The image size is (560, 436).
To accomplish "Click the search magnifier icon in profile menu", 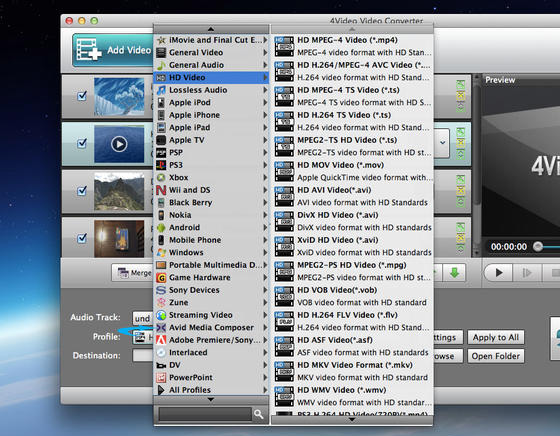I will (x=259, y=414).
